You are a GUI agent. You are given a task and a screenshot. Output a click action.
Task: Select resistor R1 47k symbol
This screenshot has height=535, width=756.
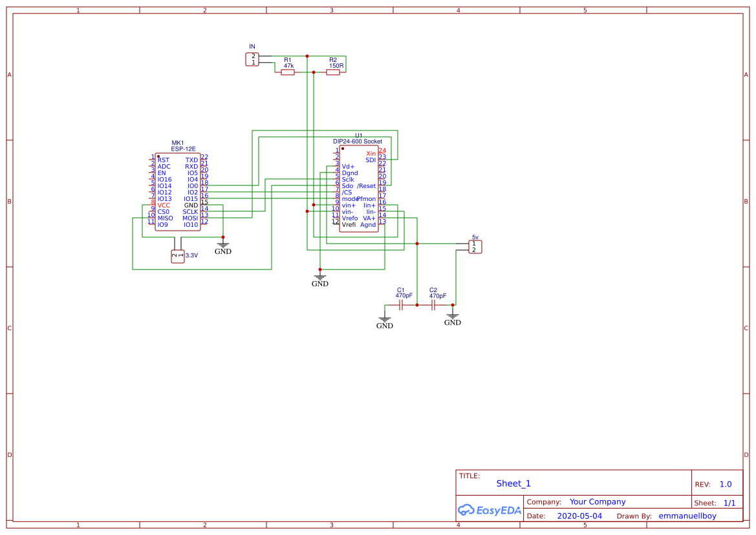[287, 72]
